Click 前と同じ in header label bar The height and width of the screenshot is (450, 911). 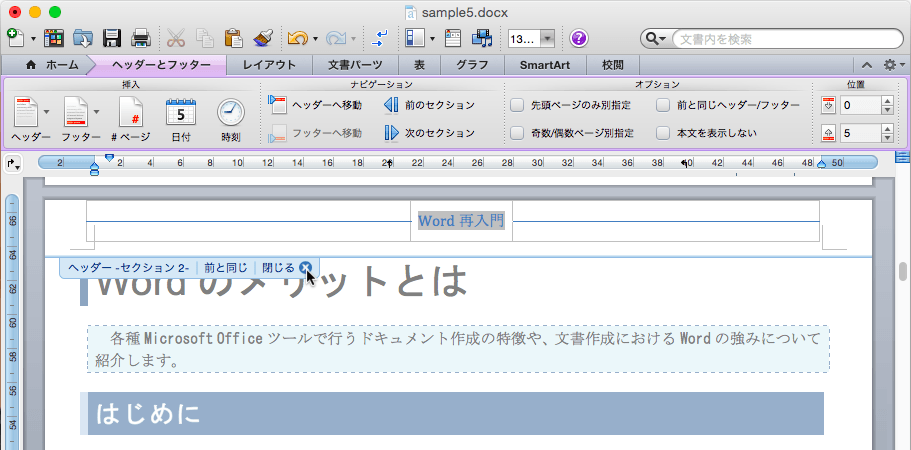226,268
